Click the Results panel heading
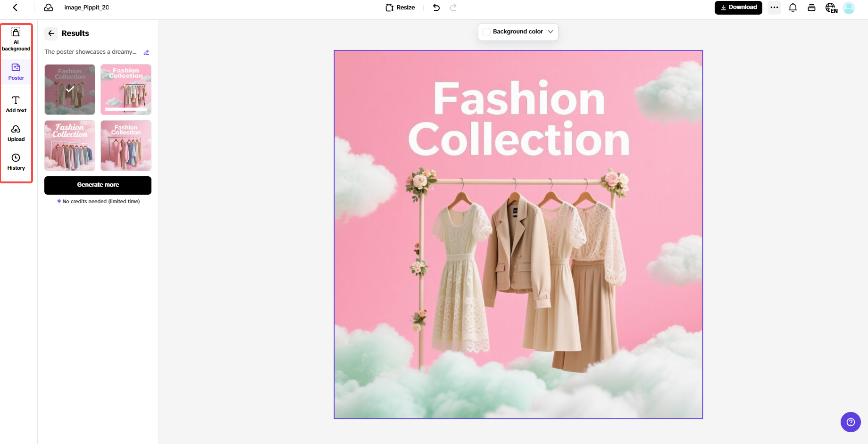Viewport: 868px width, 444px height. [75, 33]
